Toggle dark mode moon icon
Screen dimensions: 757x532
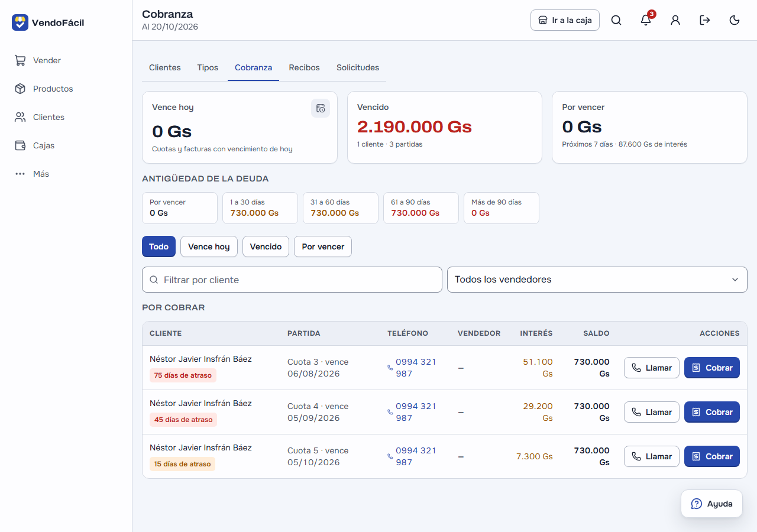pos(735,20)
